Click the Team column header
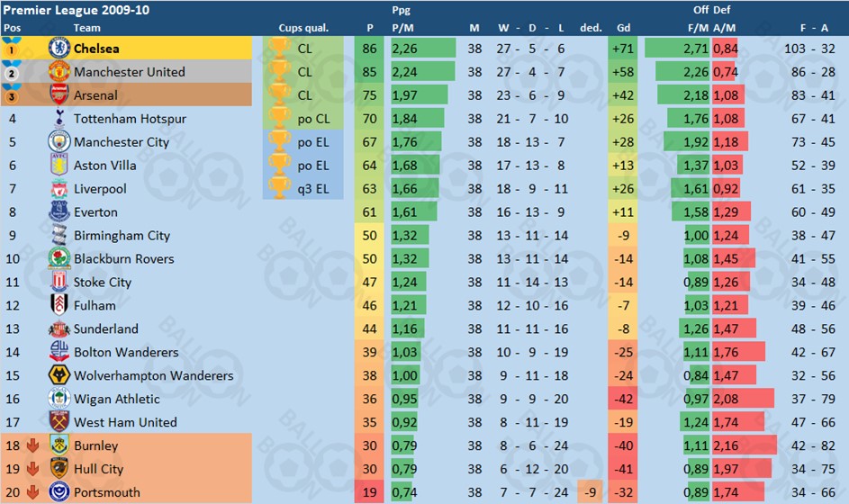The height and width of the screenshot is (504, 849). (x=86, y=28)
